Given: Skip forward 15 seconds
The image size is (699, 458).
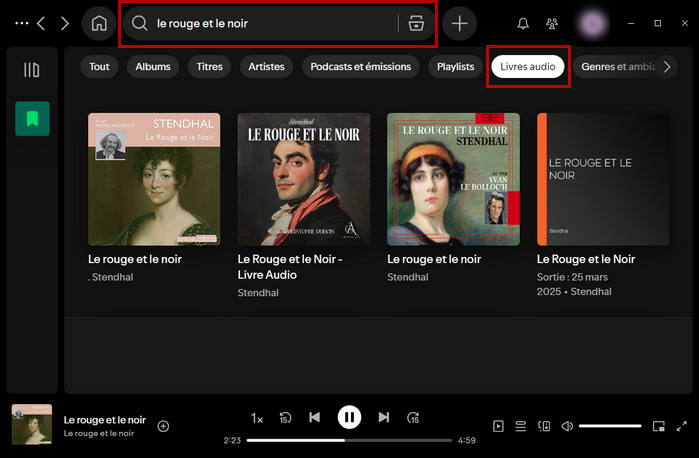Looking at the screenshot, I should (413, 418).
